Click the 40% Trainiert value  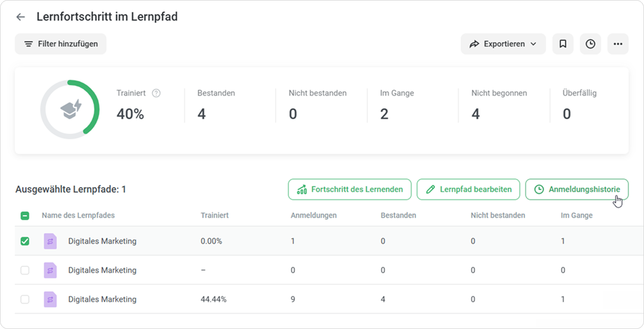pos(130,114)
